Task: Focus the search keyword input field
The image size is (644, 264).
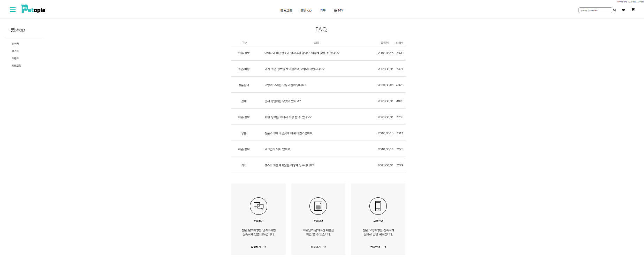Action: tap(595, 10)
